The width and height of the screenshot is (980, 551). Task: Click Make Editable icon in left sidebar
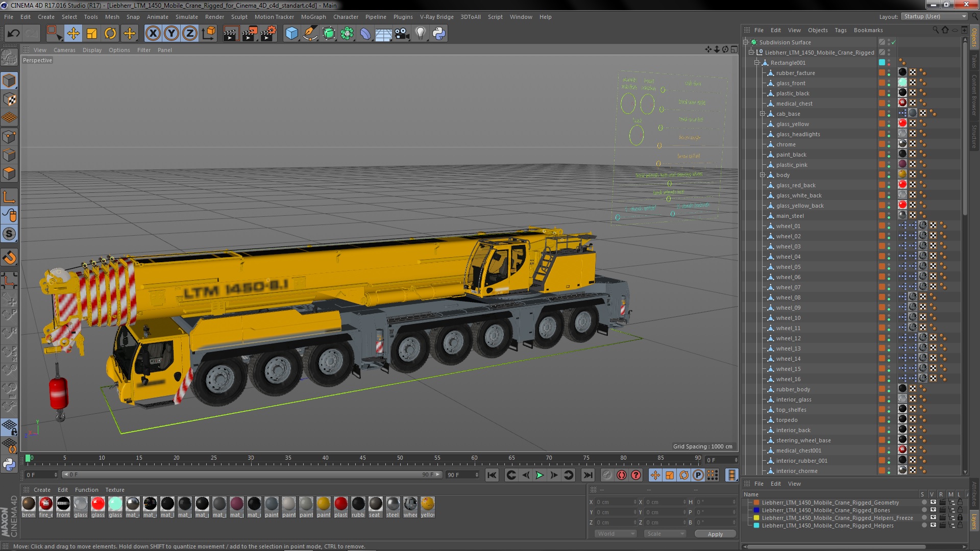[x=9, y=57]
